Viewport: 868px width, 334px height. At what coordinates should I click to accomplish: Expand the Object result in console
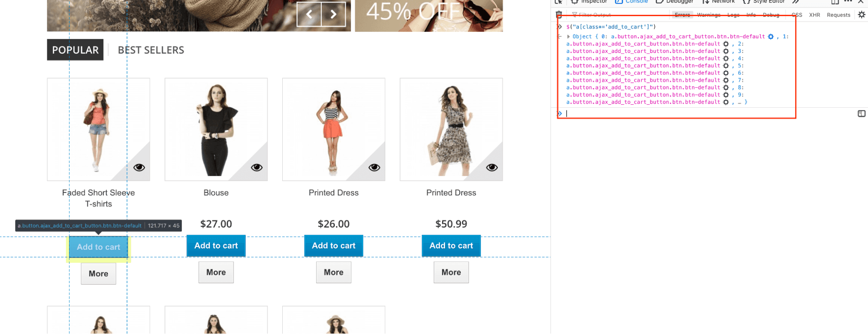tap(568, 37)
